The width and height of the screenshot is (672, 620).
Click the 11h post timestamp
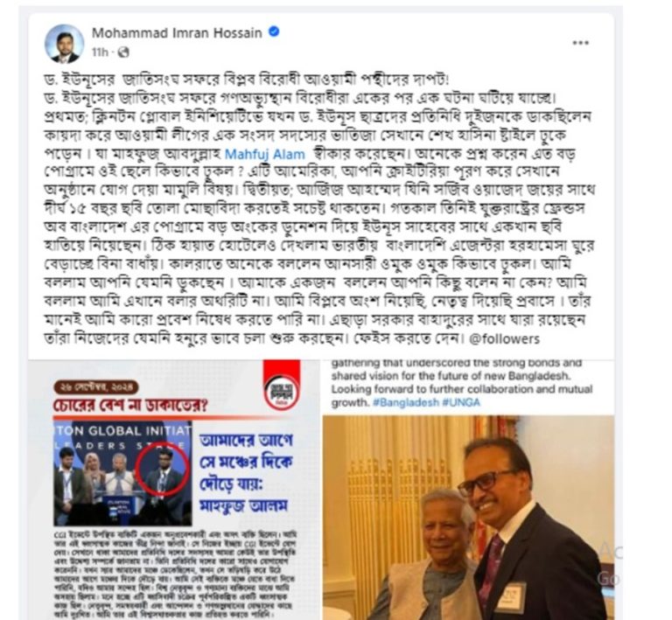click(99, 52)
